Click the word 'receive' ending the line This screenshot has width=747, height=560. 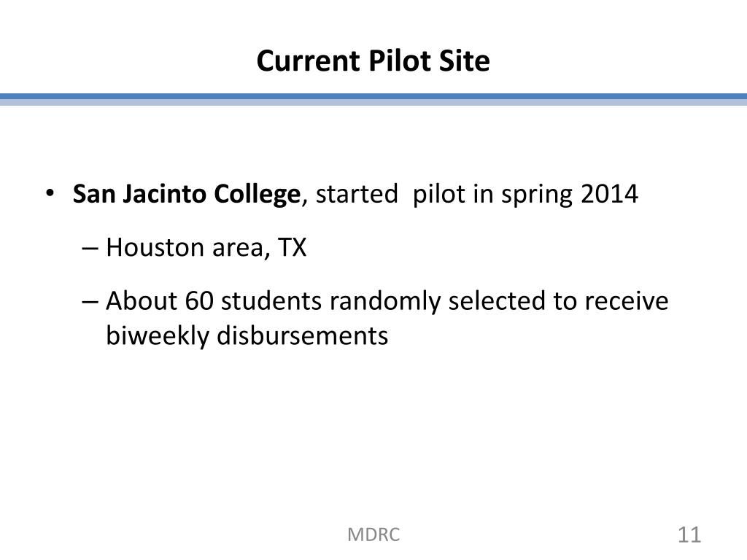coord(627,301)
